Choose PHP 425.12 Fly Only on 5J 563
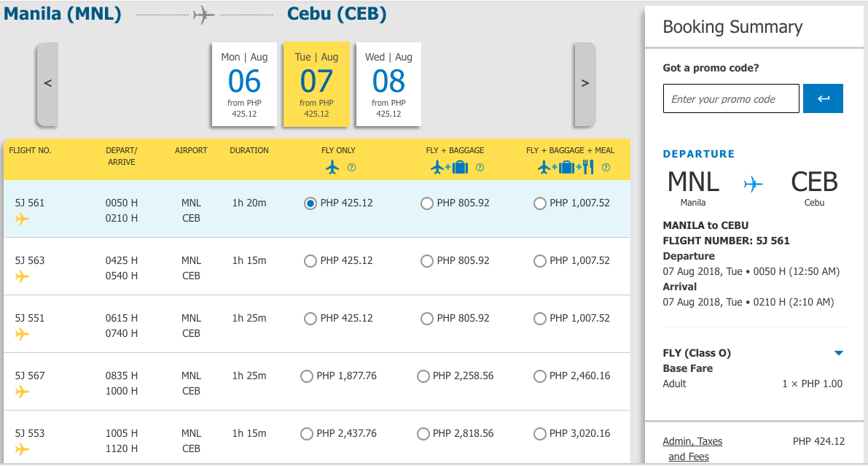Screen dimensions: 868x466 310,261
